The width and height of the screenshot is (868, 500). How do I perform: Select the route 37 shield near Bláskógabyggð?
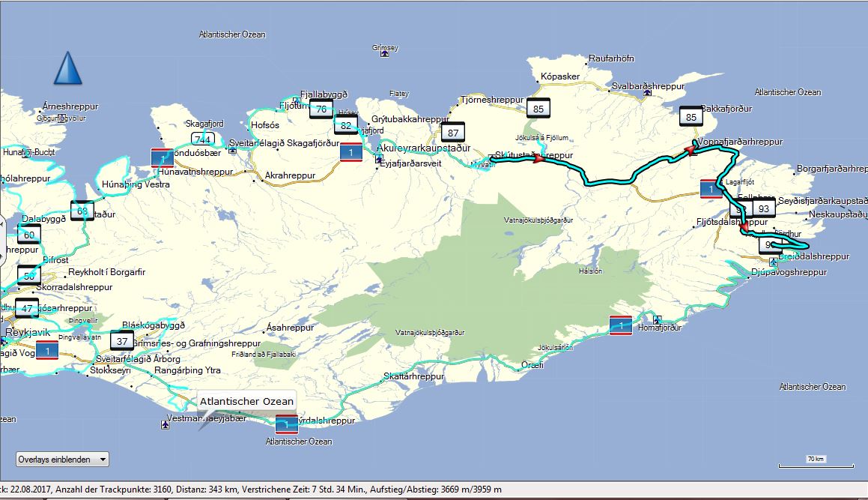coord(121,341)
